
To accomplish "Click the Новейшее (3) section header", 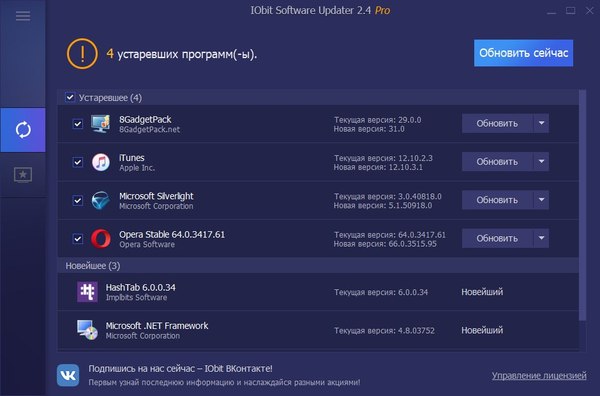I will tap(318, 266).
